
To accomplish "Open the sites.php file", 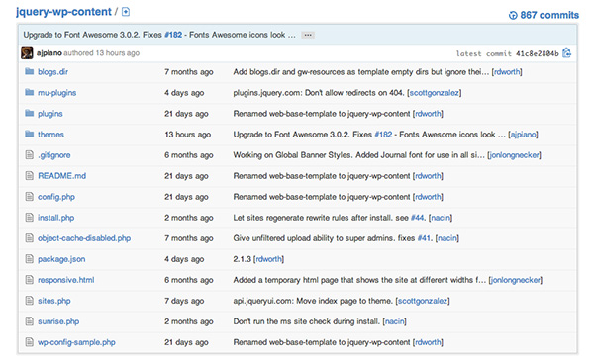I will (x=54, y=301).
